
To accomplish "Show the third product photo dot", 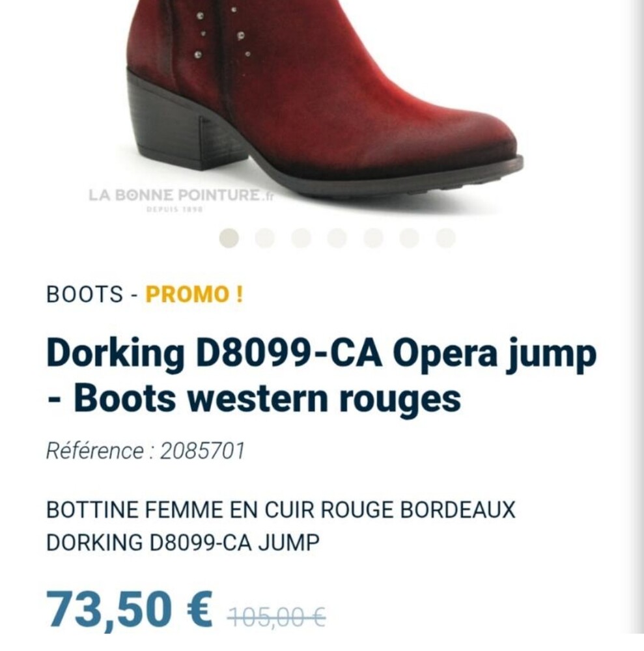I will pyautogui.click(x=301, y=238).
